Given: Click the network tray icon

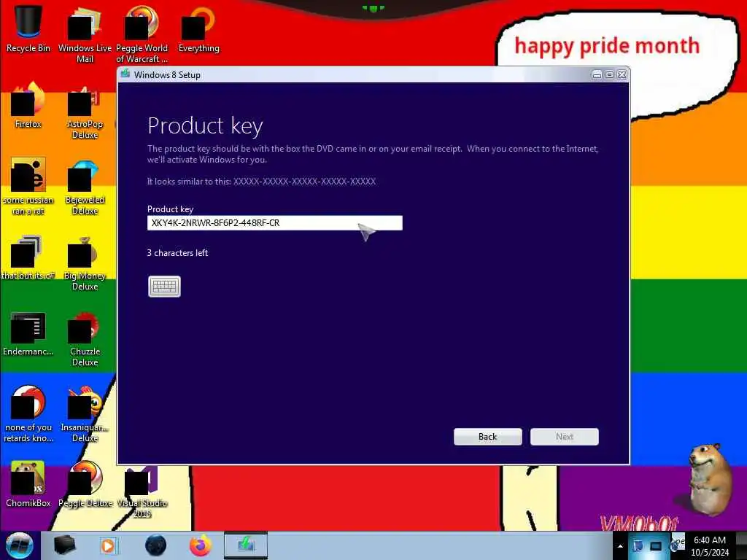Looking at the screenshot, I should (638, 546).
